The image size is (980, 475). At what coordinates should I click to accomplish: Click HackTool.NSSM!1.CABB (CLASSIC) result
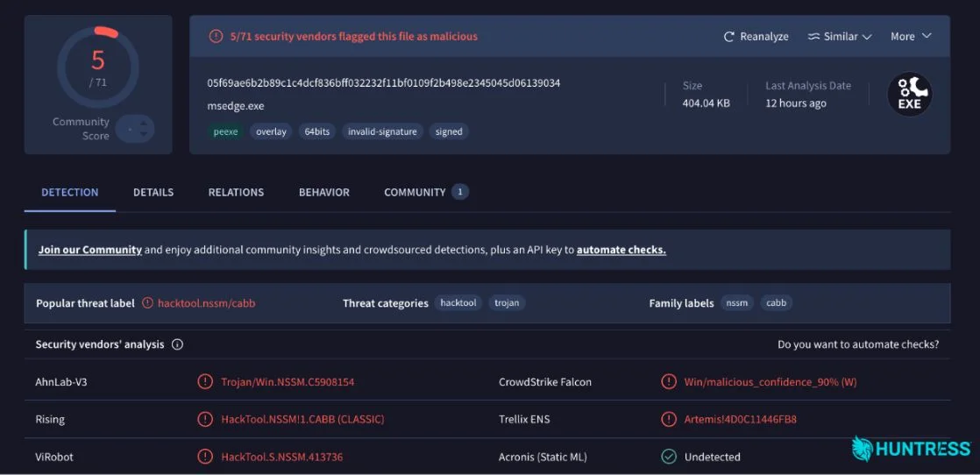click(303, 420)
